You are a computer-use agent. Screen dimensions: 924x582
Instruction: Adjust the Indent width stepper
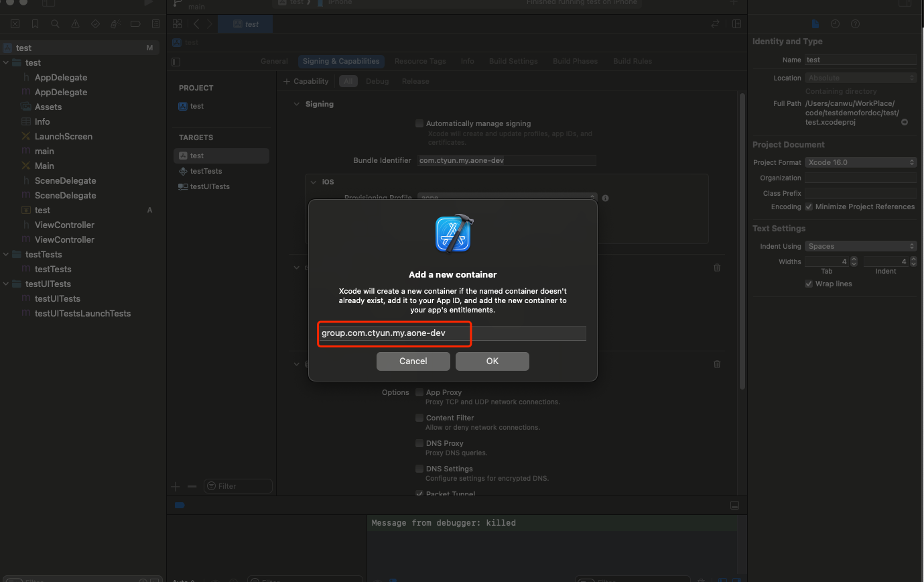tap(913, 261)
